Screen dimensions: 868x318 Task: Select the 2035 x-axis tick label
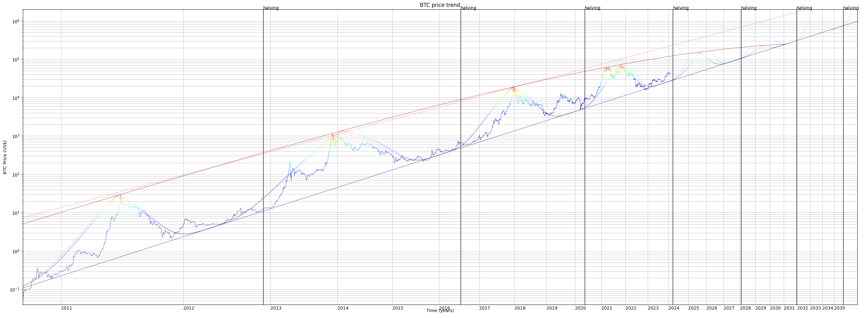click(x=839, y=308)
